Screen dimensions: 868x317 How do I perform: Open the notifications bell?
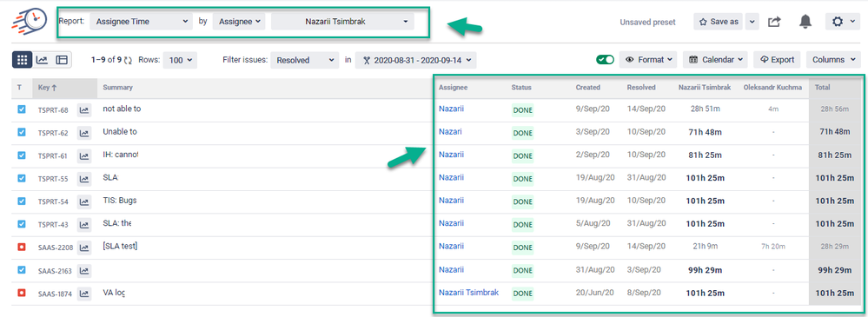(805, 22)
